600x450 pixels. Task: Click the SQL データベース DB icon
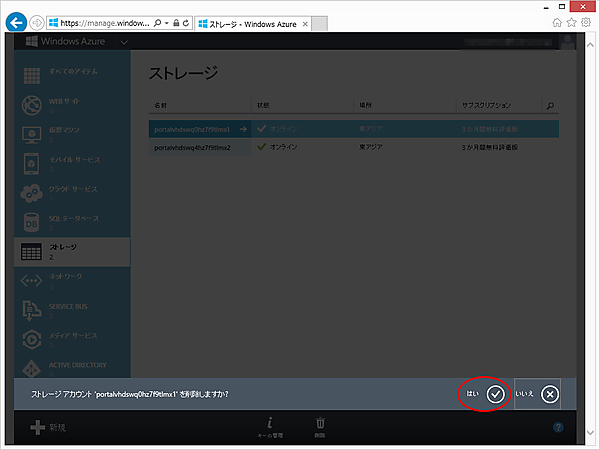(31, 223)
